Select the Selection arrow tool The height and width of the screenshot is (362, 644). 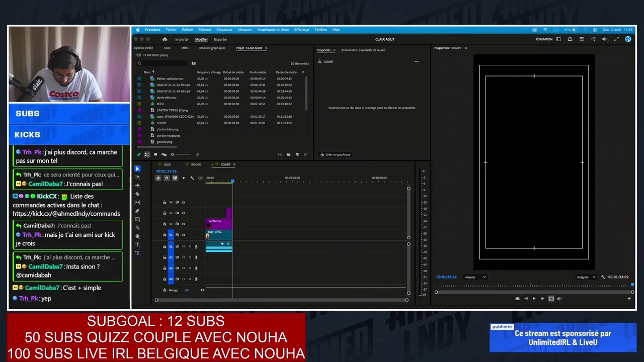pyautogui.click(x=137, y=168)
